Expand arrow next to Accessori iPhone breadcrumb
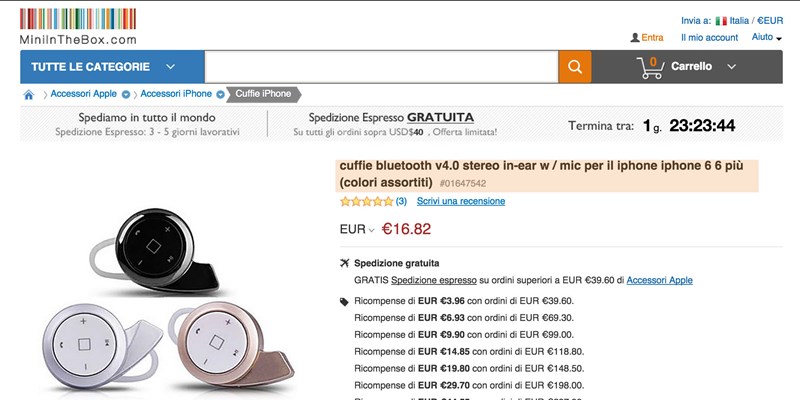This screenshot has width=800, height=400. coord(220,94)
